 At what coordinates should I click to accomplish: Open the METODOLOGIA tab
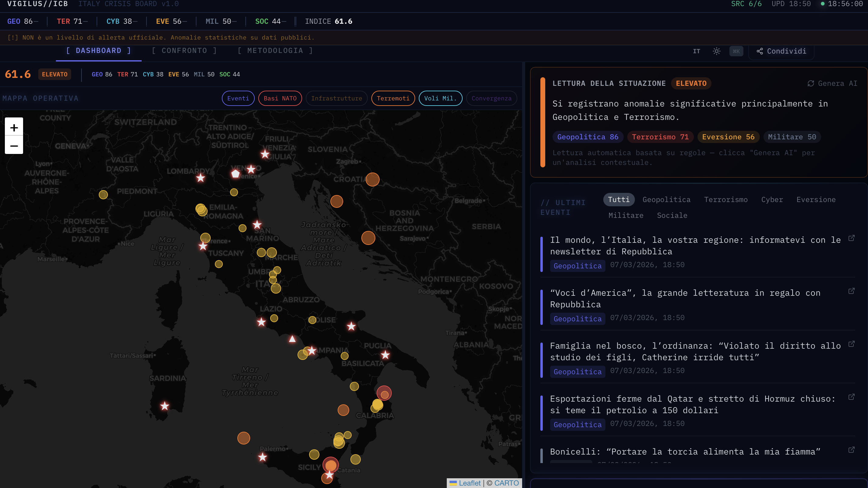pos(275,51)
